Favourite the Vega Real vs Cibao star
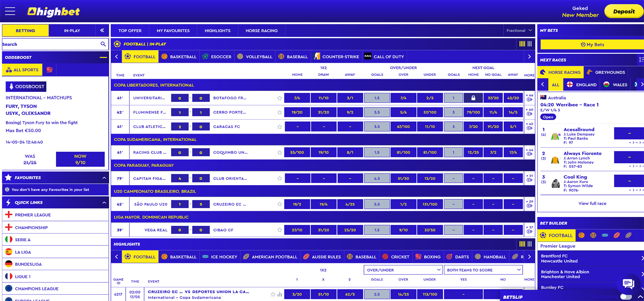This screenshot has width=644, height=301. coord(280,230)
